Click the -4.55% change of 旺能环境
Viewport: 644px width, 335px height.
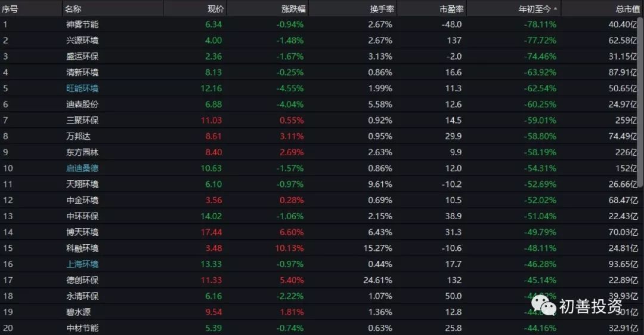coord(290,88)
